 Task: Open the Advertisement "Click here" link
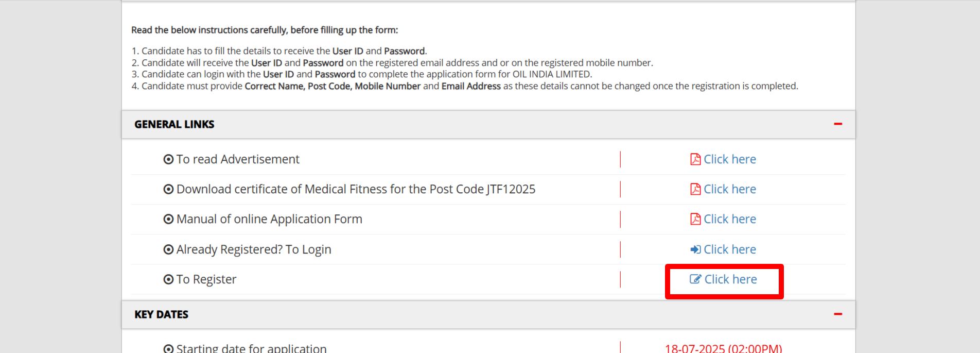click(729, 159)
